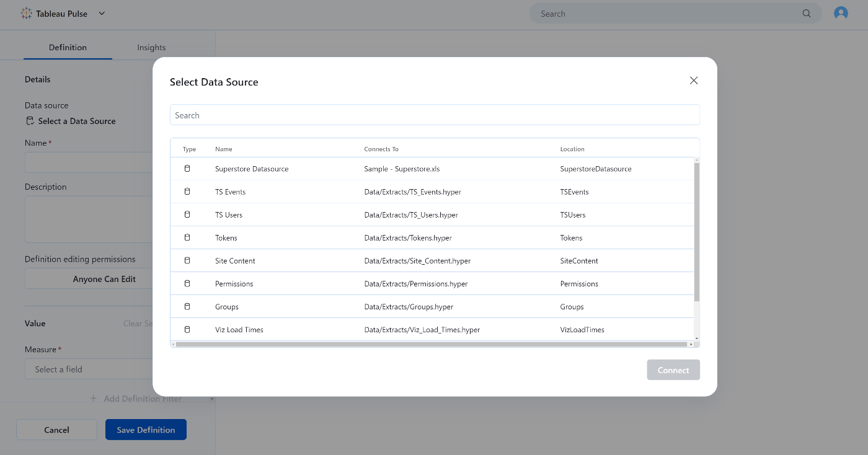Select the Groups name cell

tap(227, 306)
